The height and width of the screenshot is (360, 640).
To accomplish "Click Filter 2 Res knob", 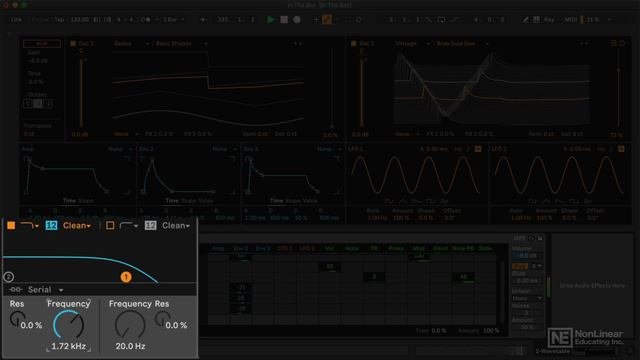I will 162,319.
